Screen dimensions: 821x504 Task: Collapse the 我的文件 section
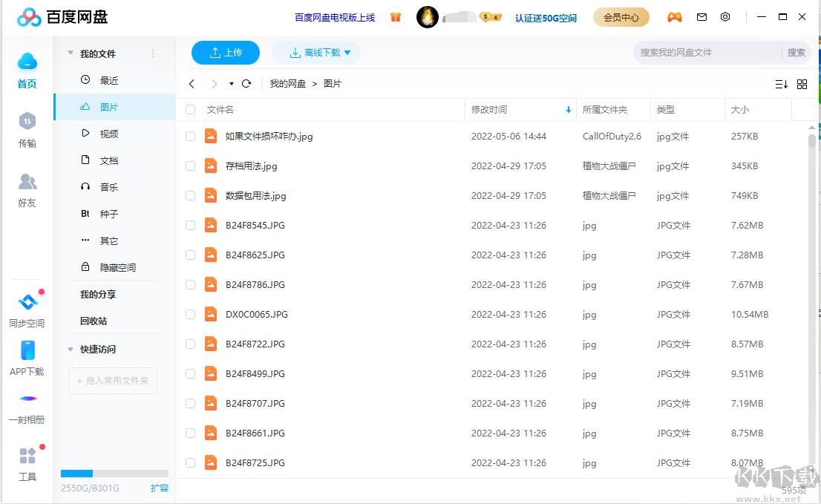[70, 53]
